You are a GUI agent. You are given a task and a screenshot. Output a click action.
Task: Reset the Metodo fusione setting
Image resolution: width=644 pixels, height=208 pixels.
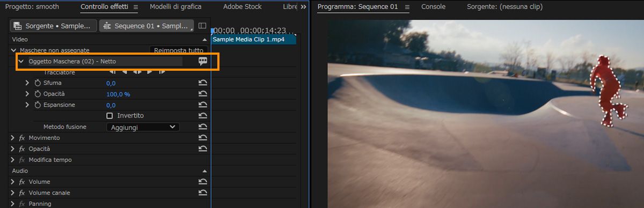pos(203,127)
